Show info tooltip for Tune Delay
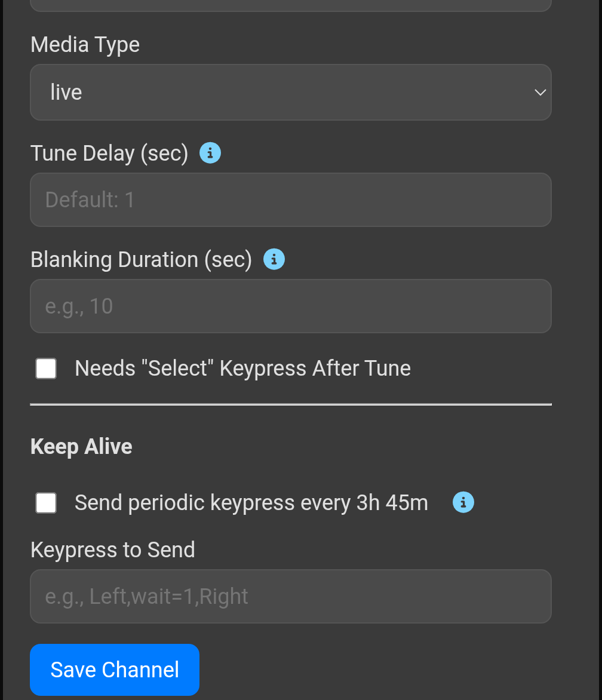Image resolution: width=602 pixels, height=700 pixels. pos(210,153)
